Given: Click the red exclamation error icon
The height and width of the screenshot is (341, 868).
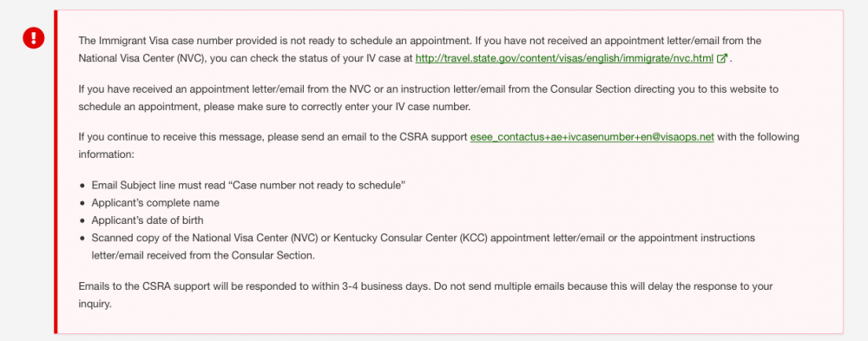Looking at the screenshot, I should click(33, 37).
